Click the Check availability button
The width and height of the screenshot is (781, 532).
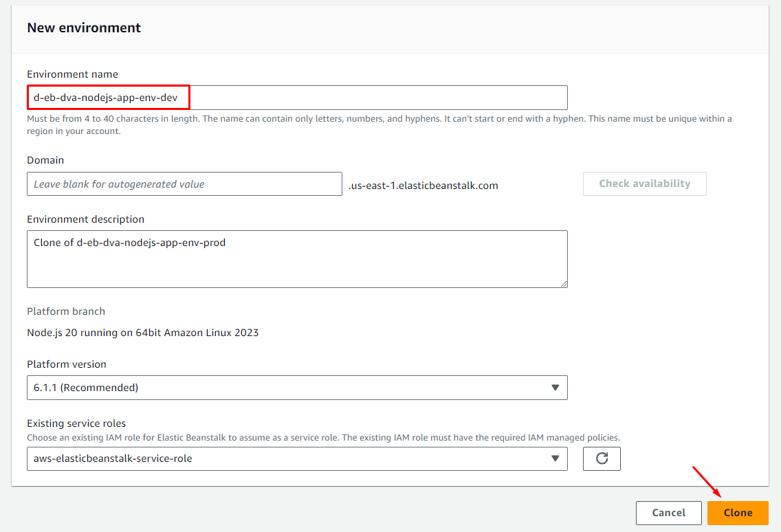click(644, 184)
